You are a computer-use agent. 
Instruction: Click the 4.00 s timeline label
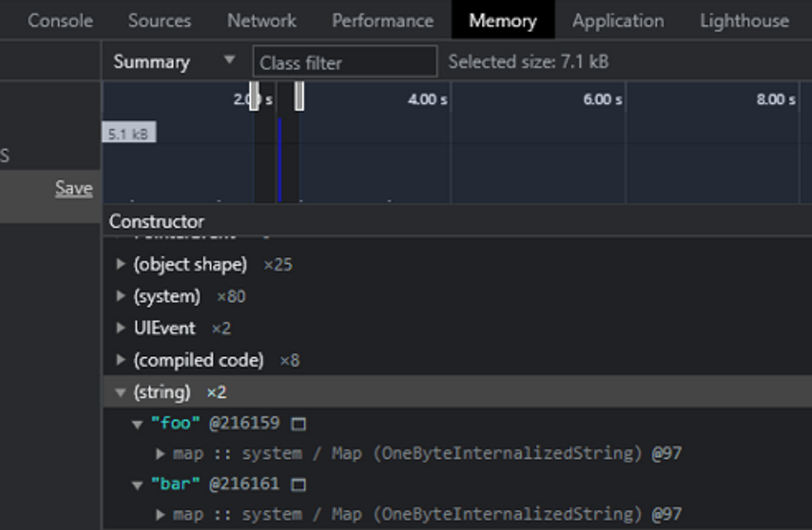tap(428, 99)
